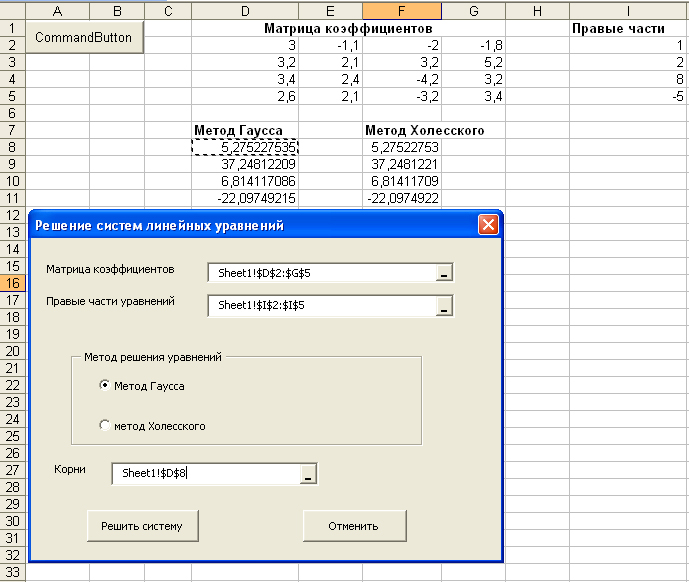
Task: Close the Решение систем линейных уравнений dialog
Action: pyautogui.click(x=488, y=225)
